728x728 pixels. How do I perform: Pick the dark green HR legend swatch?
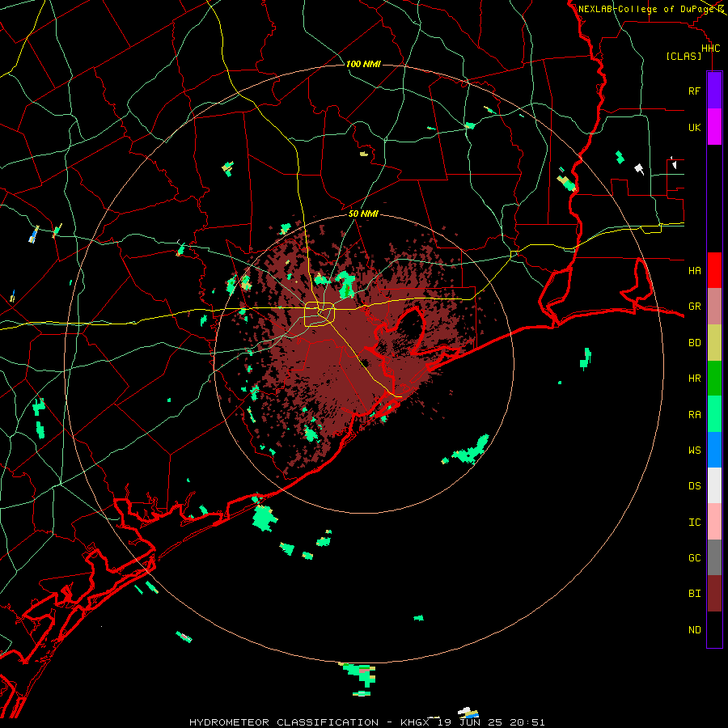coord(714,379)
